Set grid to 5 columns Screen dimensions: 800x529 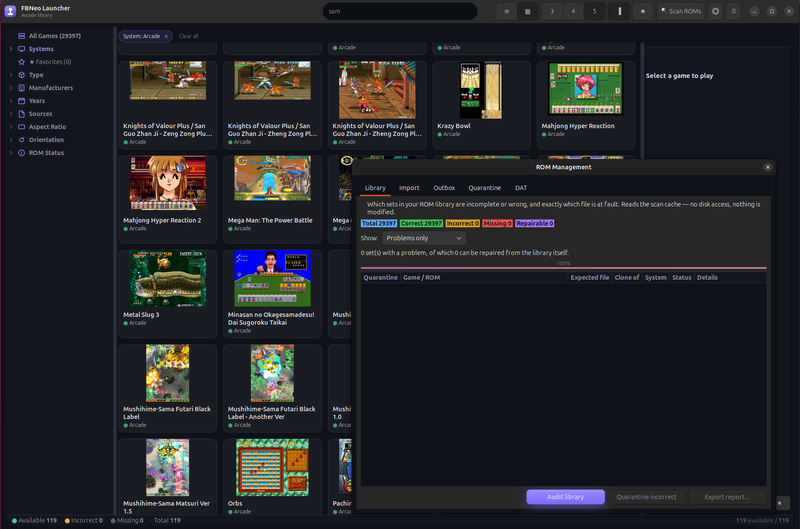pos(594,11)
